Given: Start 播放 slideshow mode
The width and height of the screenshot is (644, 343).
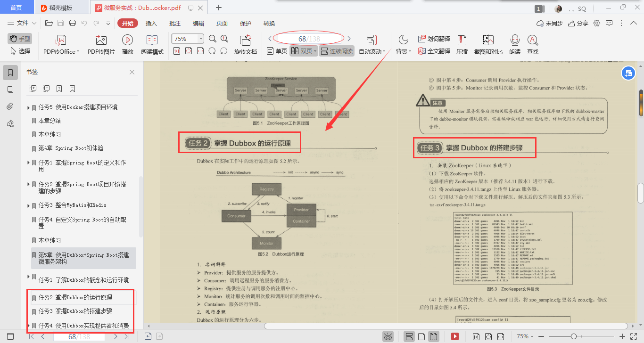Looking at the screenshot, I should click(127, 45).
